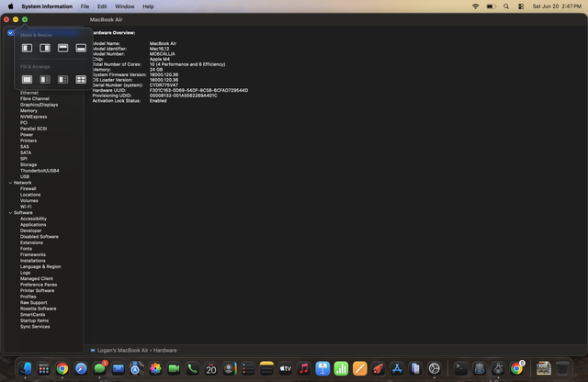This screenshot has height=382, width=588.
Task: Select Wi-Fi under Network
Action: 26,207
